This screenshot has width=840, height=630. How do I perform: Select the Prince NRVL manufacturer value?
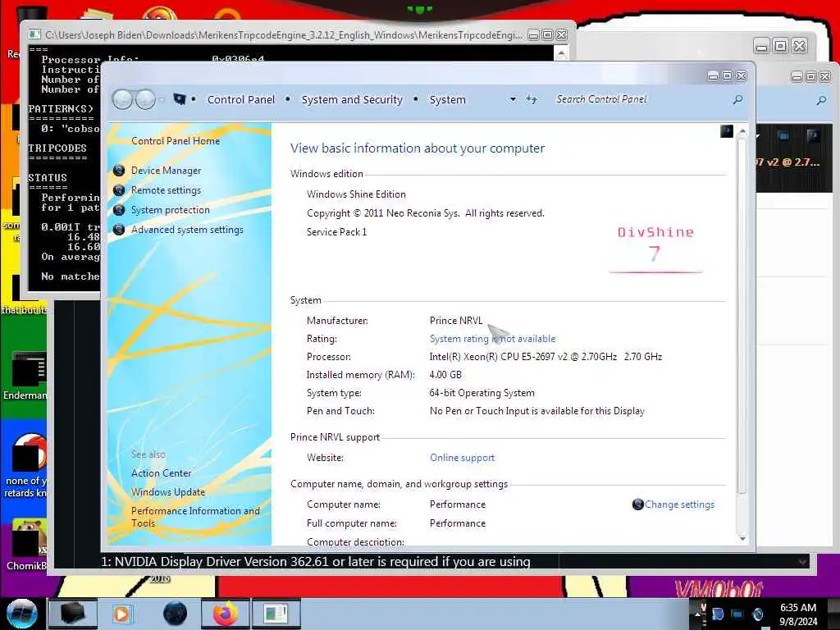point(456,321)
